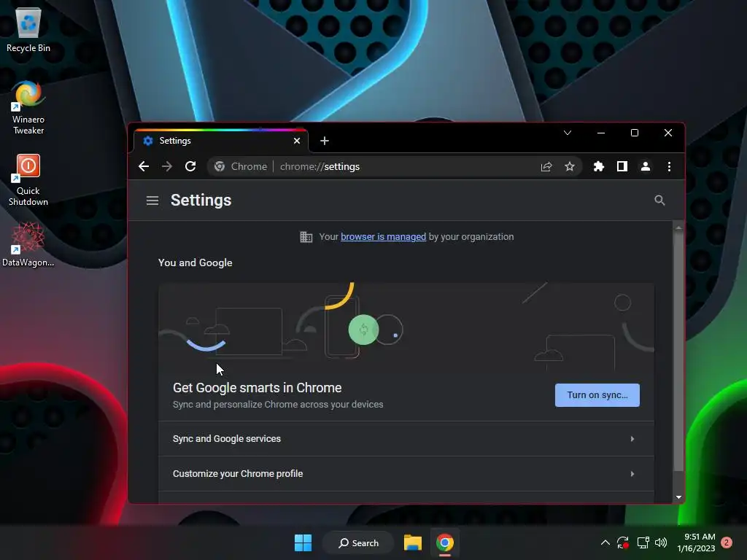Select the Settings tab
This screenshot has width=747, height=560.
pyautogui.click(x=220, y=141)
